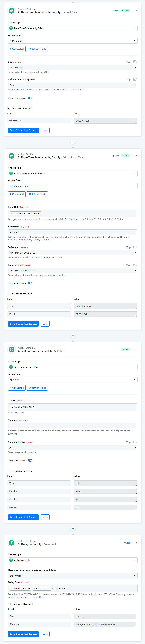Click the step 3 Add/Subtract Time calendar icon
Viewport: 145px width, 644px height.
pos(11,156)
